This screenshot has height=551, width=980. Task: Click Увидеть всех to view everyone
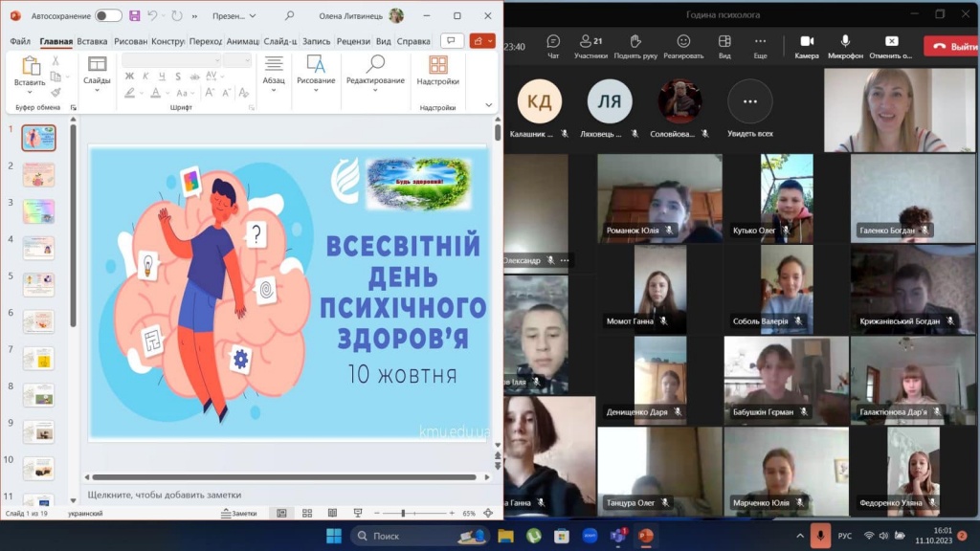point(749,108)
